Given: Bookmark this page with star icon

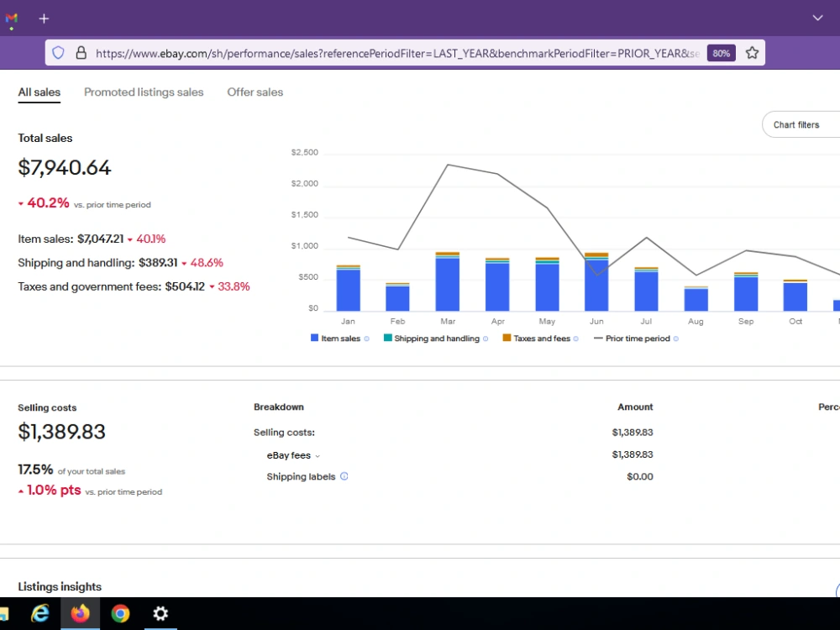Looking at the screenshot, I should [x=752, y=52].
